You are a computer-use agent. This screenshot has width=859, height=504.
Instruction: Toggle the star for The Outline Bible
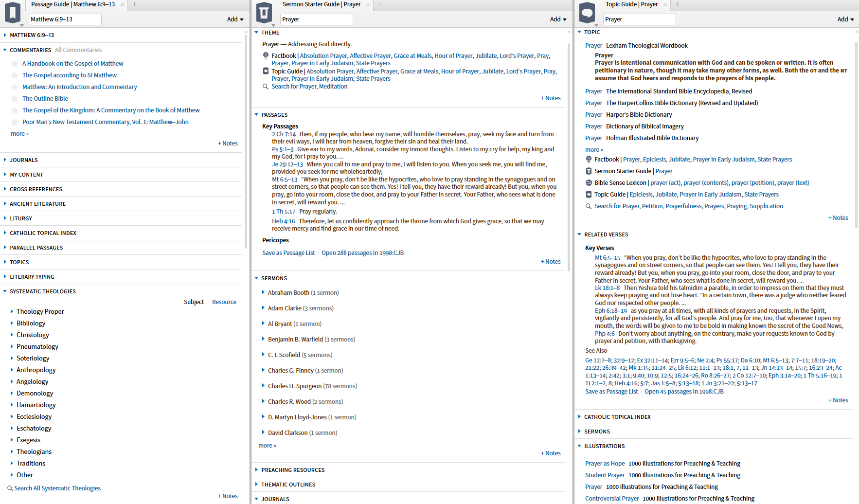15,99
